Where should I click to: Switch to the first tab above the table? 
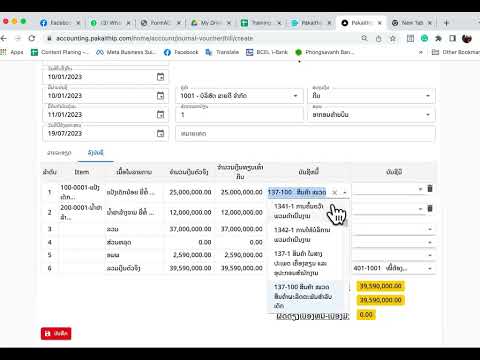59,153
